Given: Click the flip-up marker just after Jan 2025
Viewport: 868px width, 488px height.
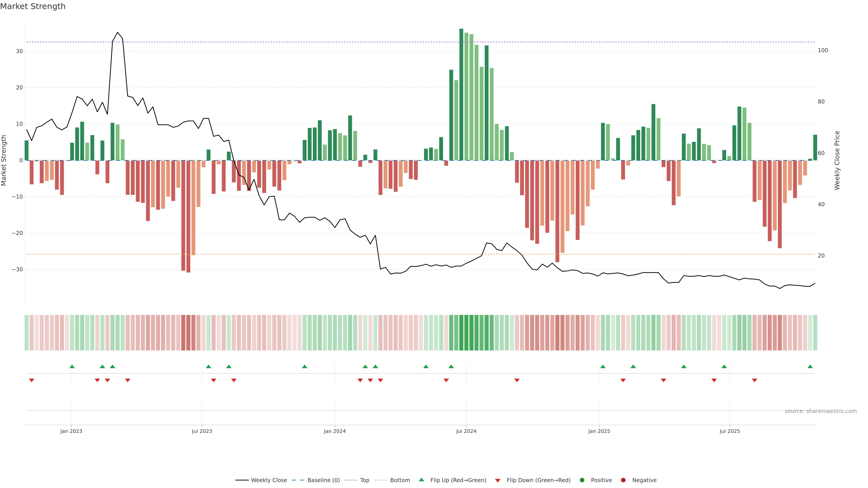Looking at the screenshot, I should [x=603, y=366].
